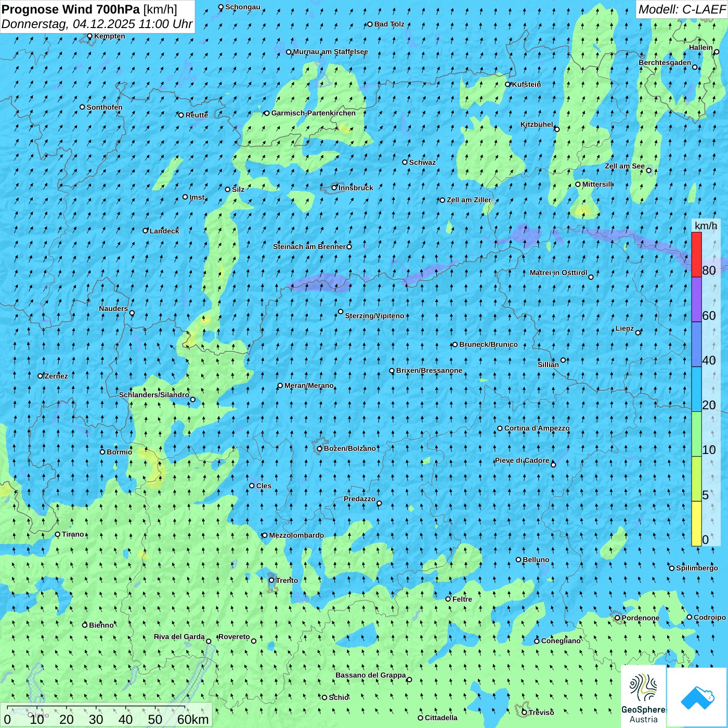The width and height of the screenshot is (728, 728).
Task: Click the Schlanders/Silandro label
Action: 154,395
